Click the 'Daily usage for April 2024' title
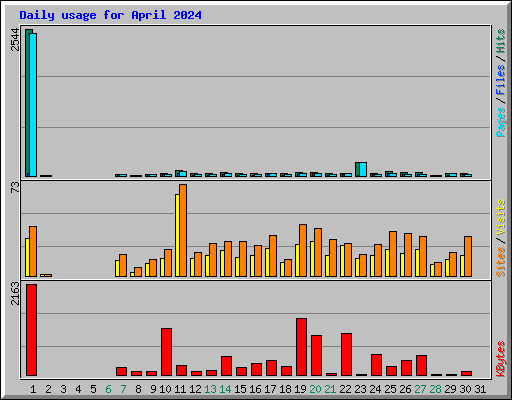512x400 pixels. pos(110,15)
